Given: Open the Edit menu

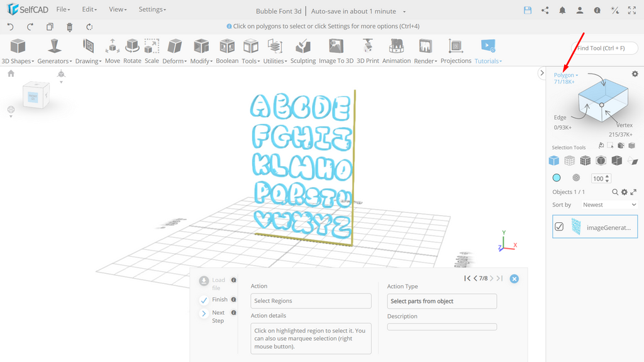Looking at the screenshot, I should [89, 9].
